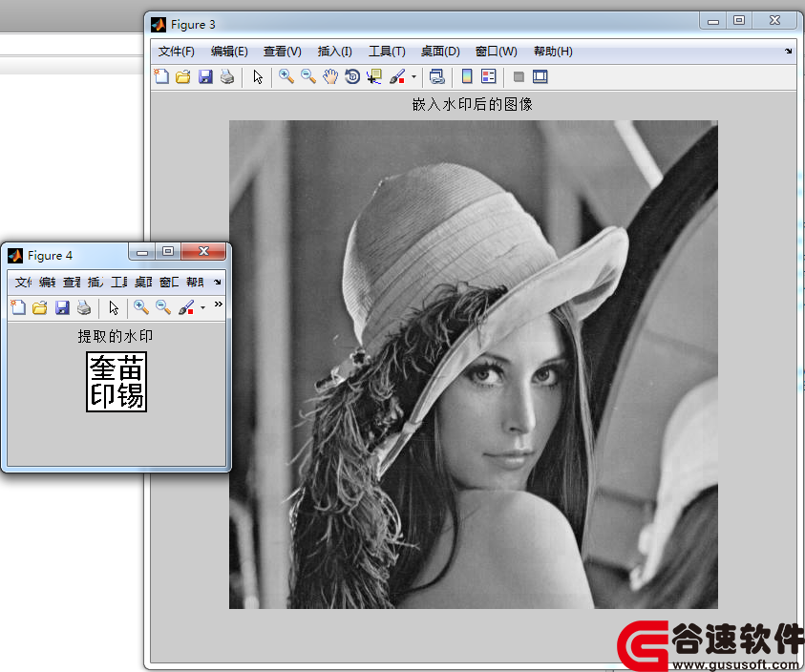Open 窗口(W) menu in Figure 3
The image size is (805, 672).
point(496,52)
